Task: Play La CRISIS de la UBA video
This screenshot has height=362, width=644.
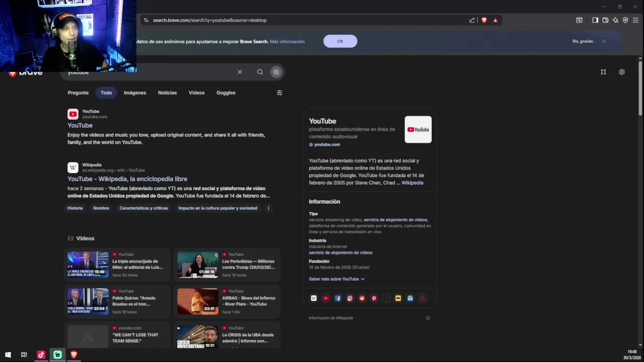Action: click(227, 336)
